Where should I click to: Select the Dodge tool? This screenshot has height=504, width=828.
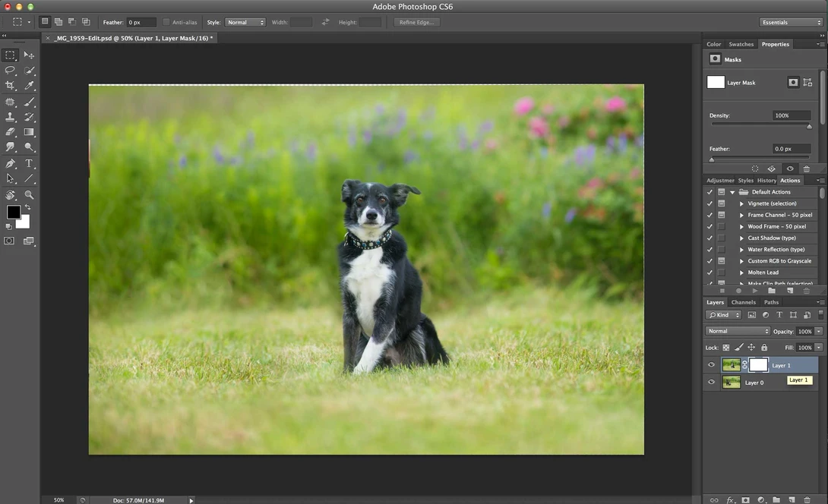pos(29,147)
